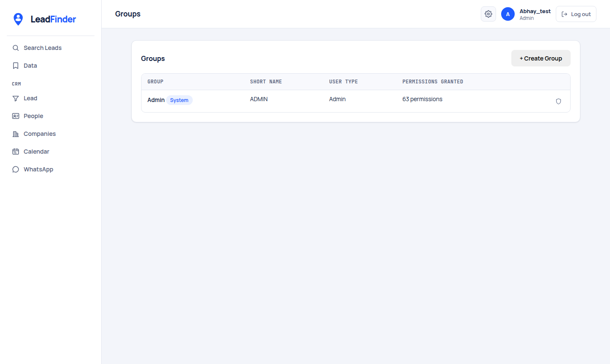The image size is (610, 364).
Task: Click the shield icon in Admin row
Action: pos(558,101)
